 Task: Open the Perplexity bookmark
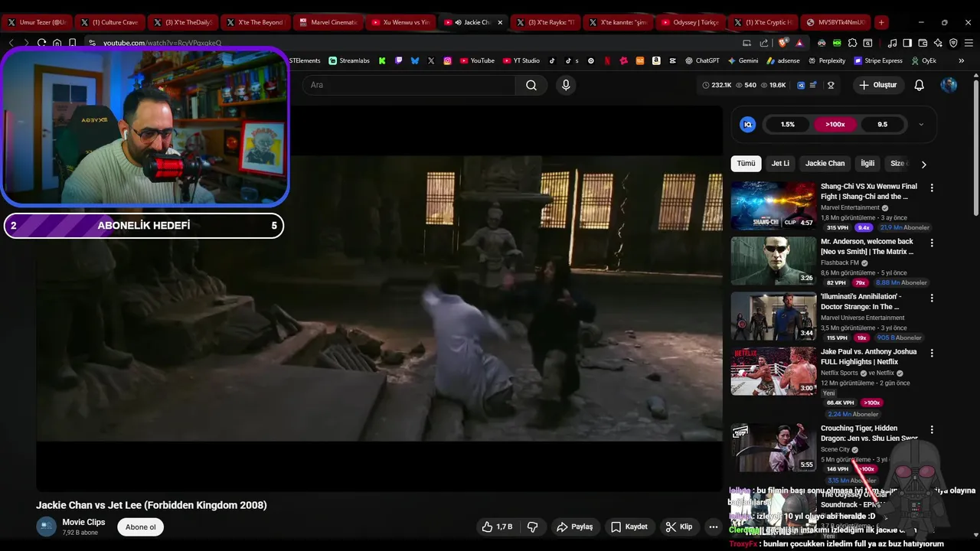pyautogui.click(x=826, y=60)
